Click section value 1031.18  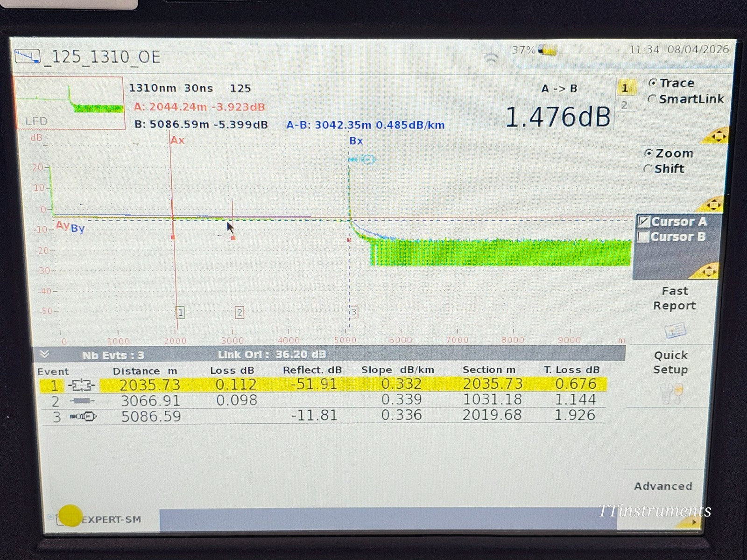tap(492, 399)
